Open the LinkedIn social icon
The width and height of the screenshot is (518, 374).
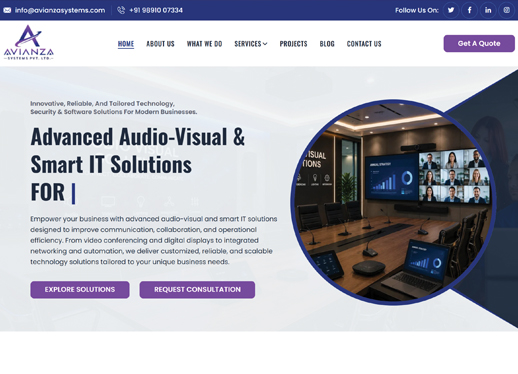pos(488,10)
